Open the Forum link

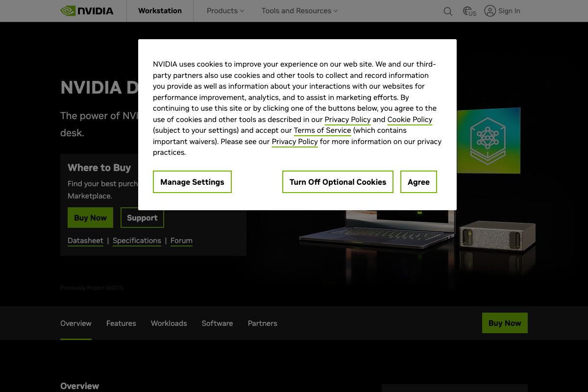pos(181,241)
